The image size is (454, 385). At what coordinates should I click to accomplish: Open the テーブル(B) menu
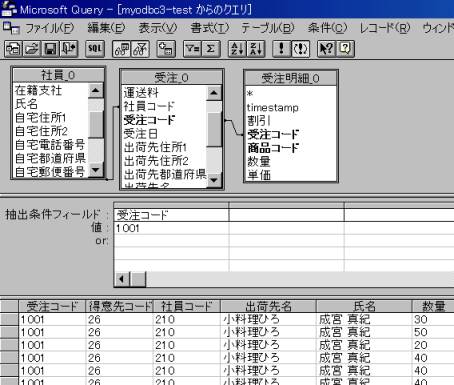[x=267, y=28]
